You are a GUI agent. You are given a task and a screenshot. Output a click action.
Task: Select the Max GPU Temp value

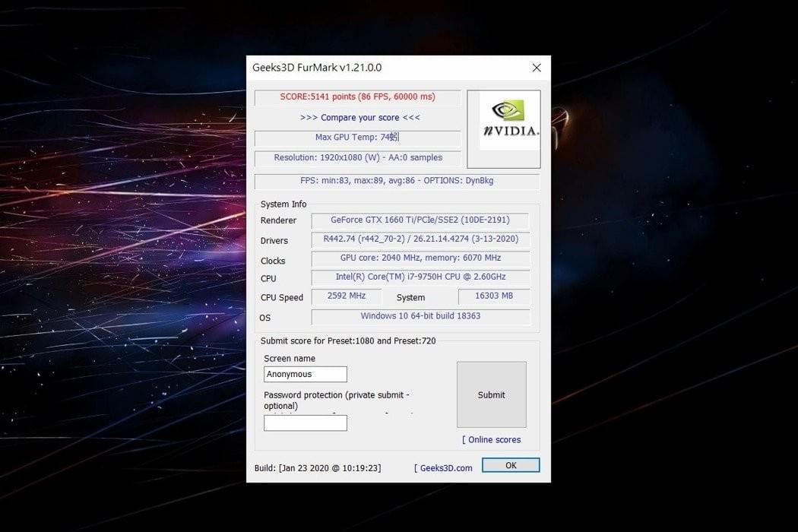358,138
